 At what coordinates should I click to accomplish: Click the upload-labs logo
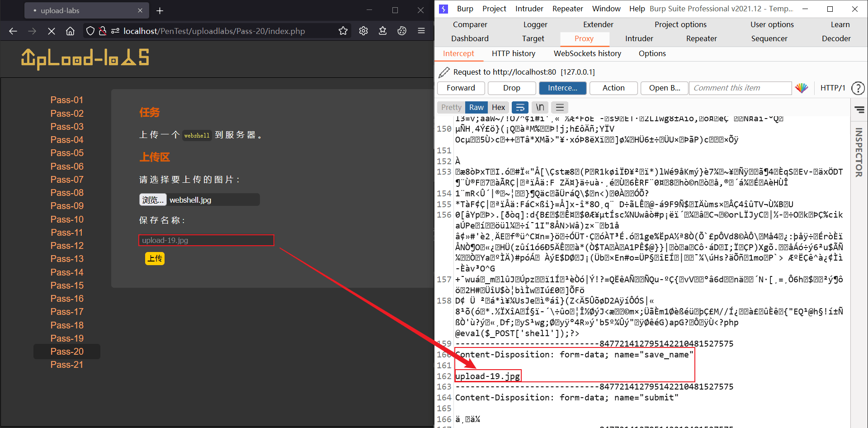[x=85, y=59]
